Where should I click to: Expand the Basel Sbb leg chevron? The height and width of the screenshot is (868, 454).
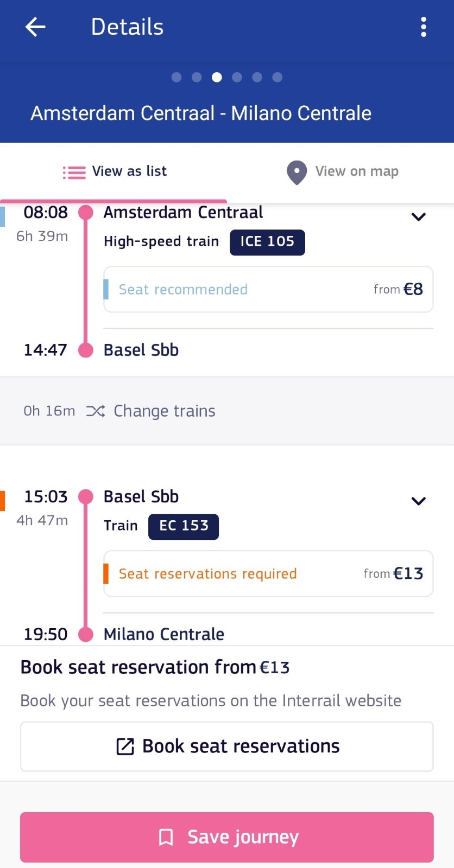[418, 501]
